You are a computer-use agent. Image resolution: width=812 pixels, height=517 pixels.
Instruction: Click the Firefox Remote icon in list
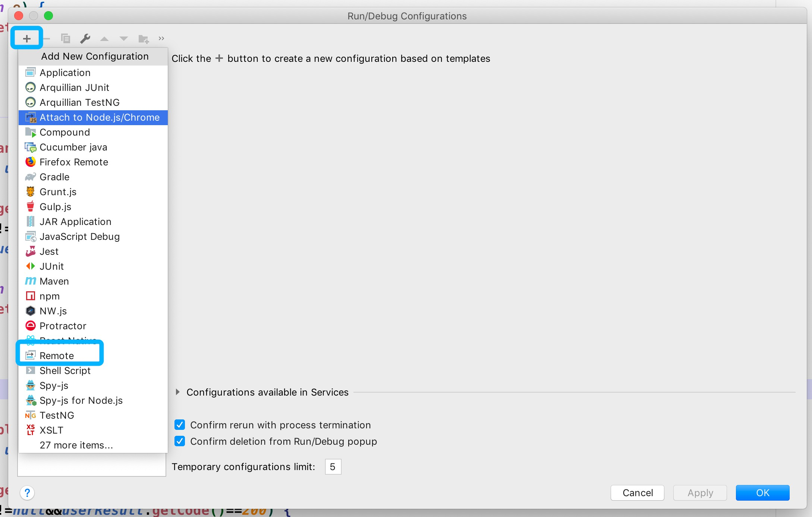pyautogui.click(x=31, y=162)
